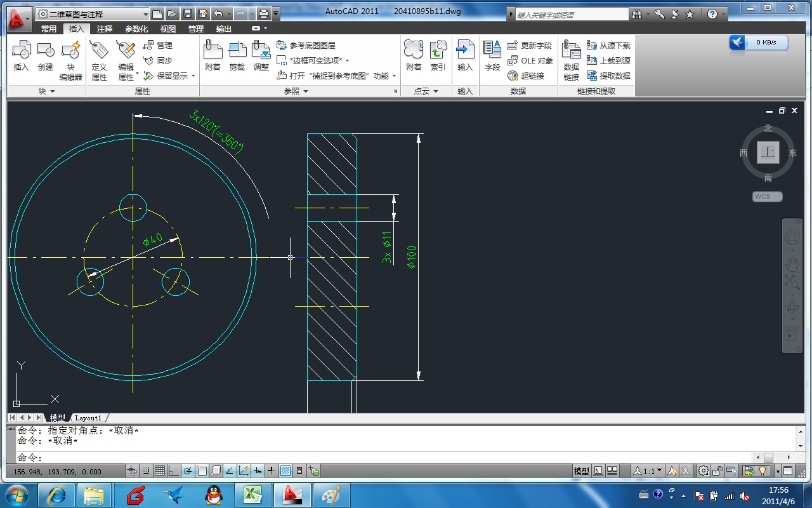The image size is (812, 508).
Task: Open the annotation scale 1:1 dropdown
Action: pos(648,471)
